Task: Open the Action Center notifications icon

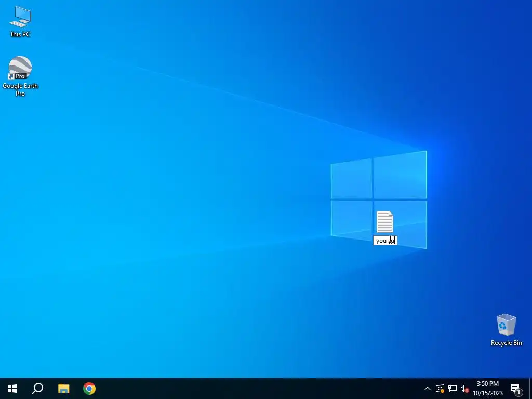Action: point(516,389)
